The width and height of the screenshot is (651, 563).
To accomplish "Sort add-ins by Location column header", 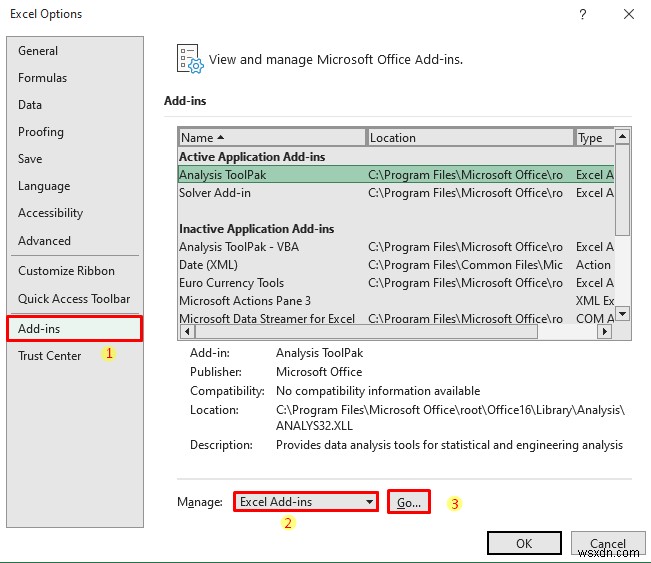I will tap(470, 137).
